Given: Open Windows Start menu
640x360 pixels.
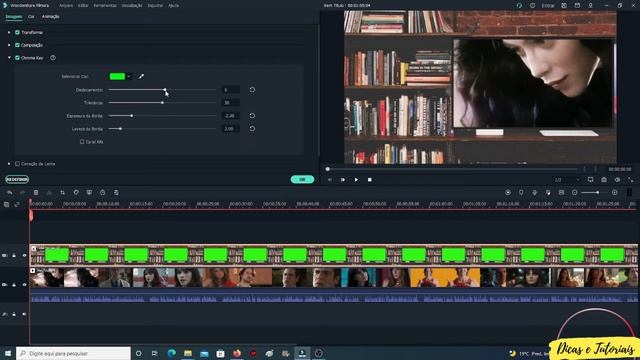Looking at the screenshot, I should pyautogui.click(x=8, y=353).
